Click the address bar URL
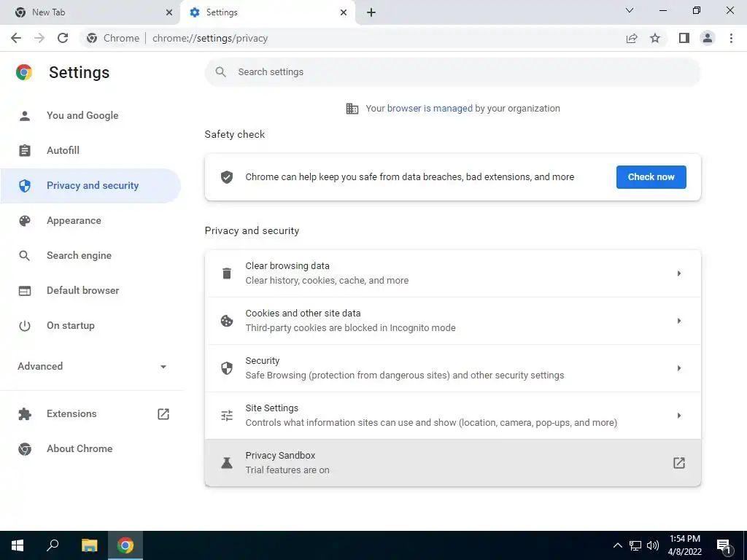The width and height of the screenshot is (747, 560). point(210,38)
